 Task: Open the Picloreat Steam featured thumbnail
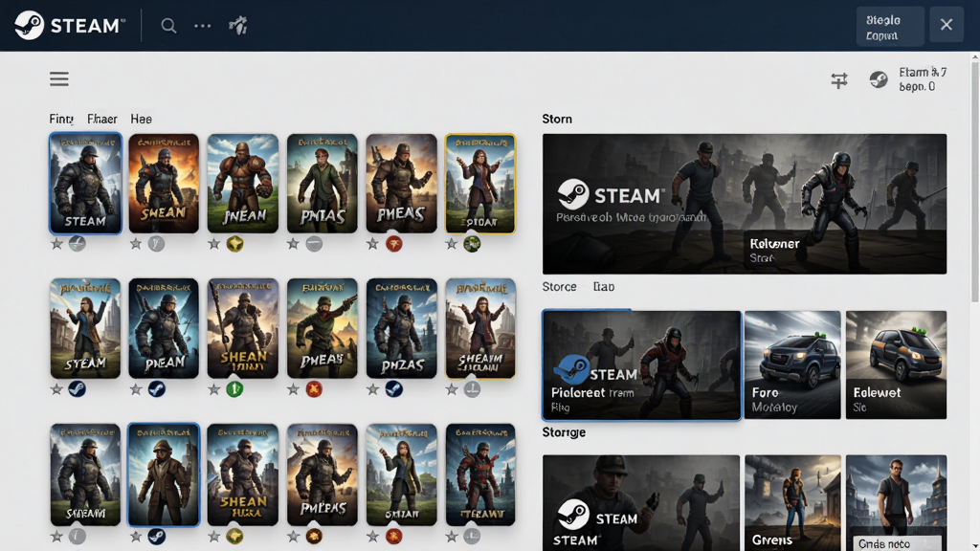[x=642, y=364]
